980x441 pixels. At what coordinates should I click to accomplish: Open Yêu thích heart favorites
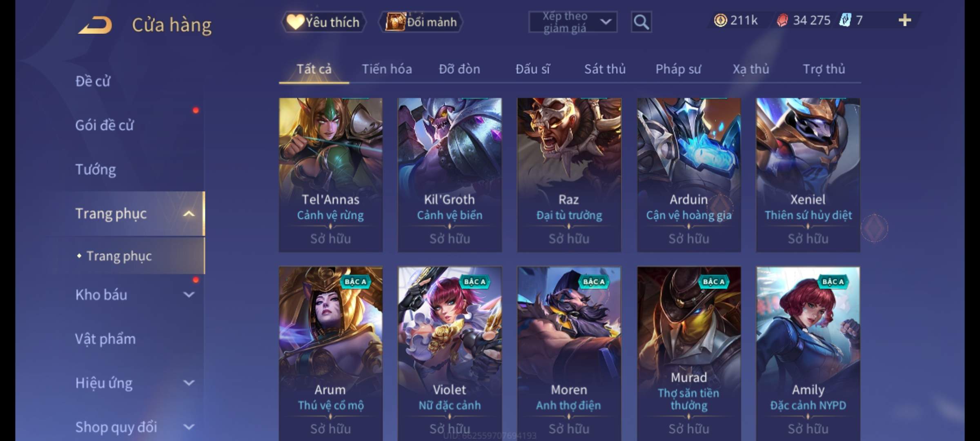323,22
